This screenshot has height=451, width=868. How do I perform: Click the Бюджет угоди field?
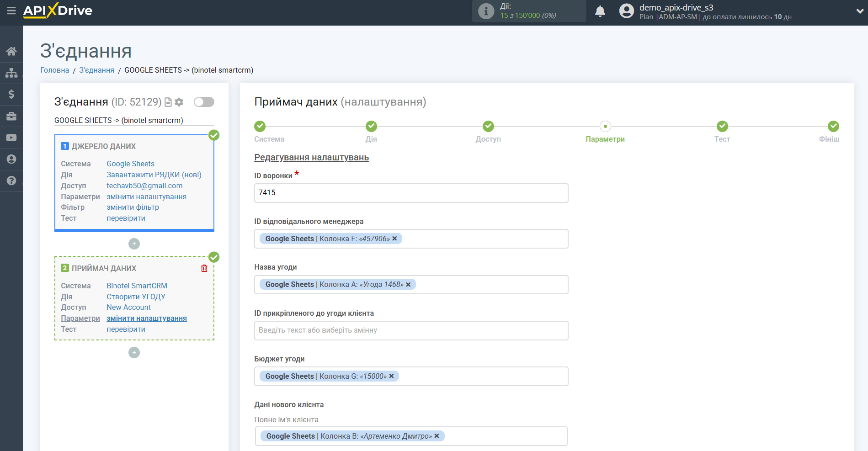pos(411,377)
